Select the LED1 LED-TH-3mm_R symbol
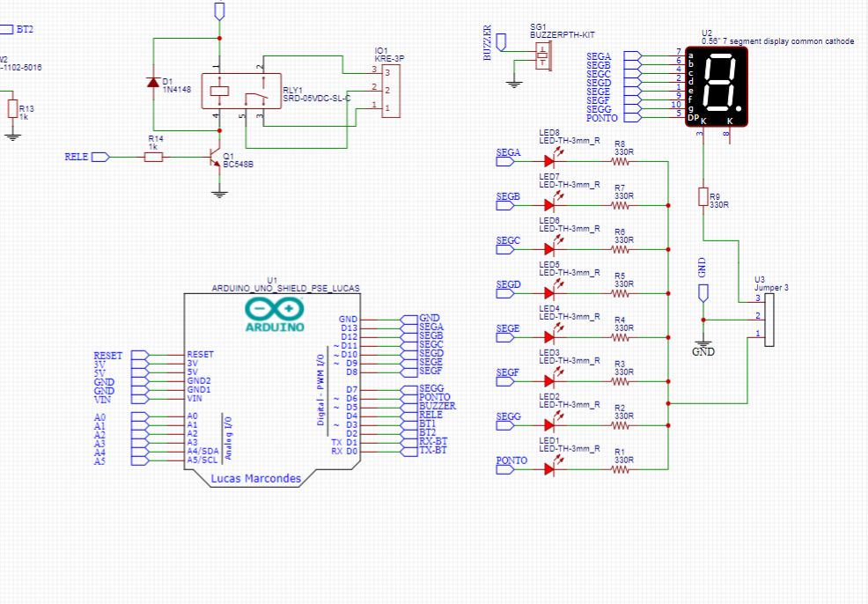This screenshot has height=604, width=868. click(550, 469)
